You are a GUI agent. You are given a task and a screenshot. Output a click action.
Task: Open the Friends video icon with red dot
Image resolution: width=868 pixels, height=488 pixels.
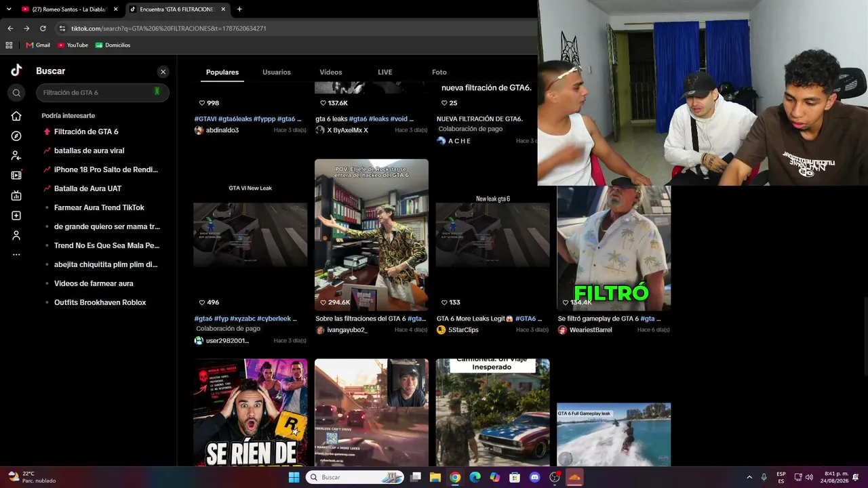pyautogui.click(x=16, y=176)
